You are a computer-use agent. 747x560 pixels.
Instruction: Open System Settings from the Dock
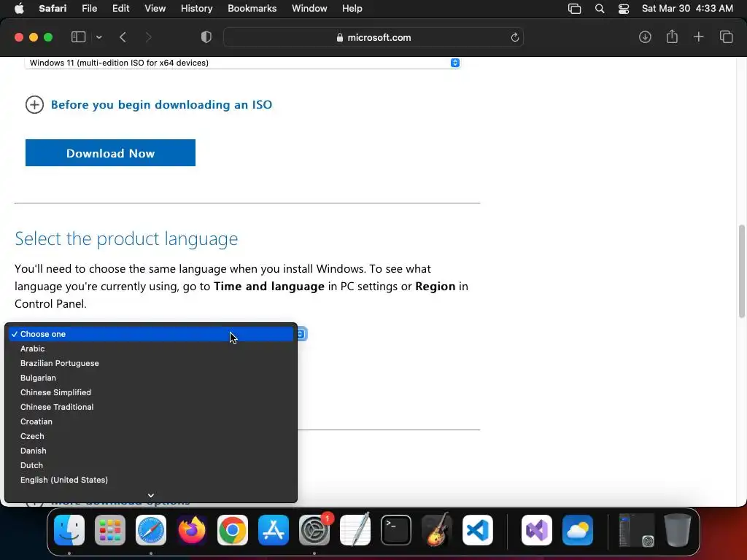[314, 530]
